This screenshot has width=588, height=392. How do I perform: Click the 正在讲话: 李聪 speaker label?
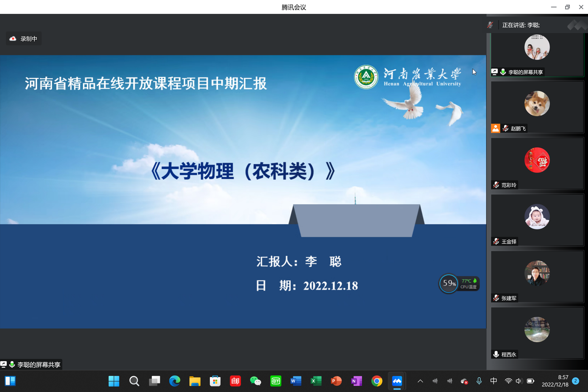[x=521, y=25]
